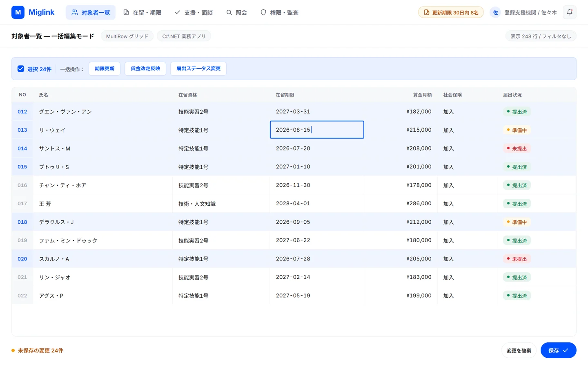Image resolution: width=588 pixels, height=368 pixels.
Task: Click the 未保存の変更 24件 notice
Action: [x=38, y=350]
